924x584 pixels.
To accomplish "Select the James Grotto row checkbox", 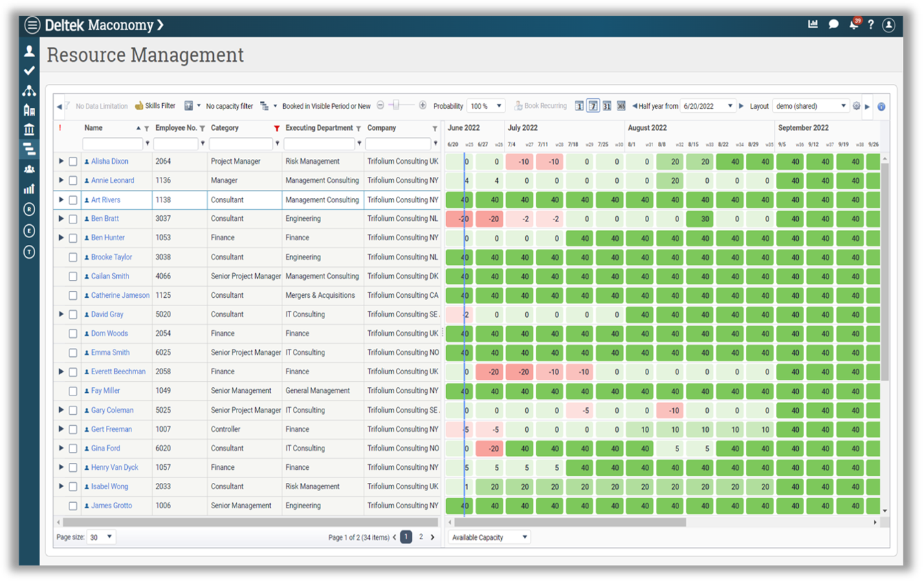I will point(73,506).
